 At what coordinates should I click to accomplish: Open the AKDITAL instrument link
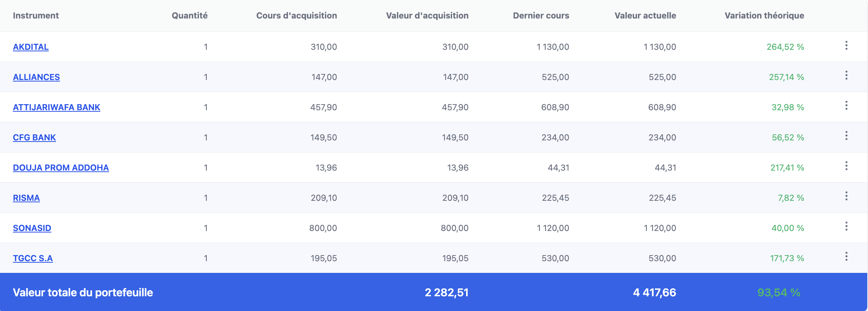[31, 47]
